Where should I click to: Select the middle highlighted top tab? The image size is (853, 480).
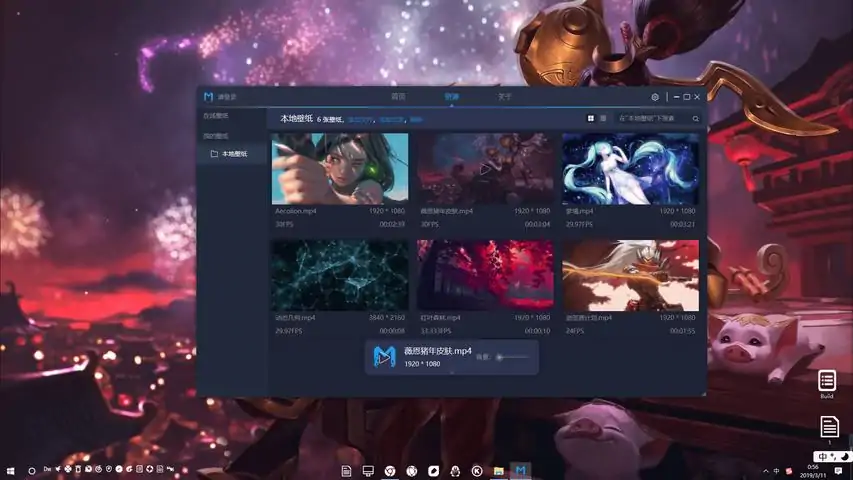(452, 96)
